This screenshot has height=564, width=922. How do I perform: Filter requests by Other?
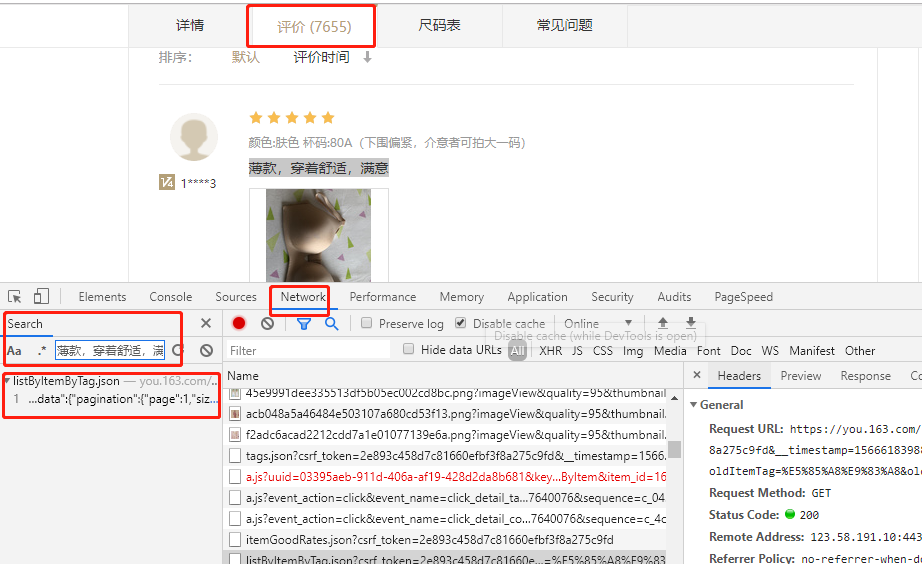tap(860, 351)
